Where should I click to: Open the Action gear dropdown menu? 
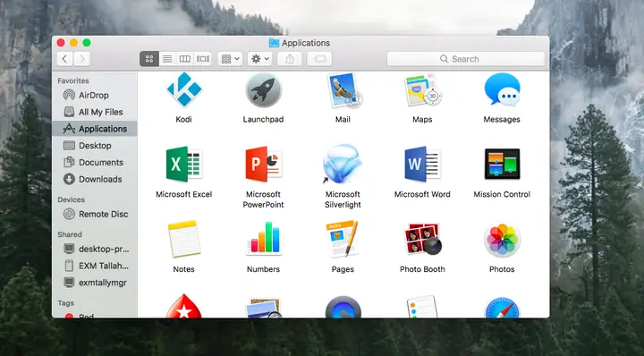(259, 59)
